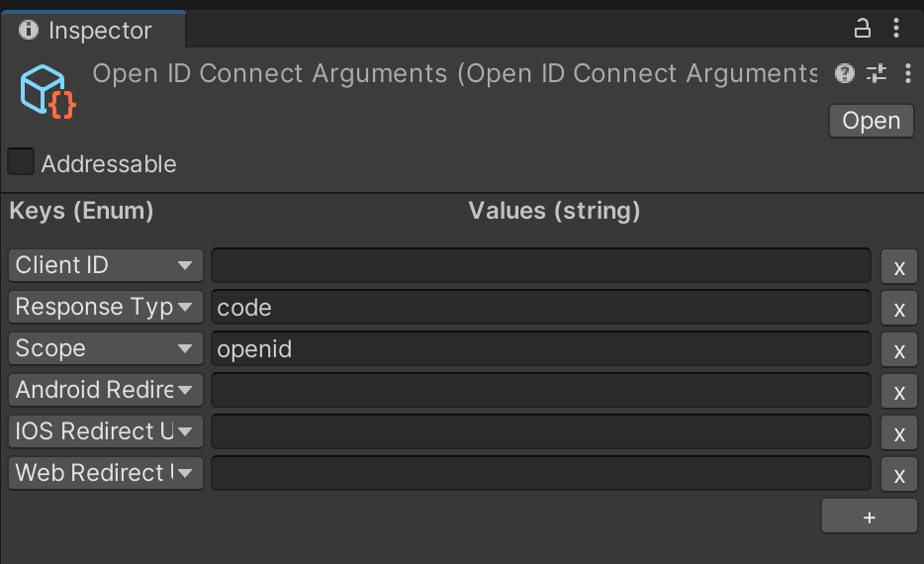Add a new entry with plus button
Viewport: 924px width, 564px height.
coord(870,517)
